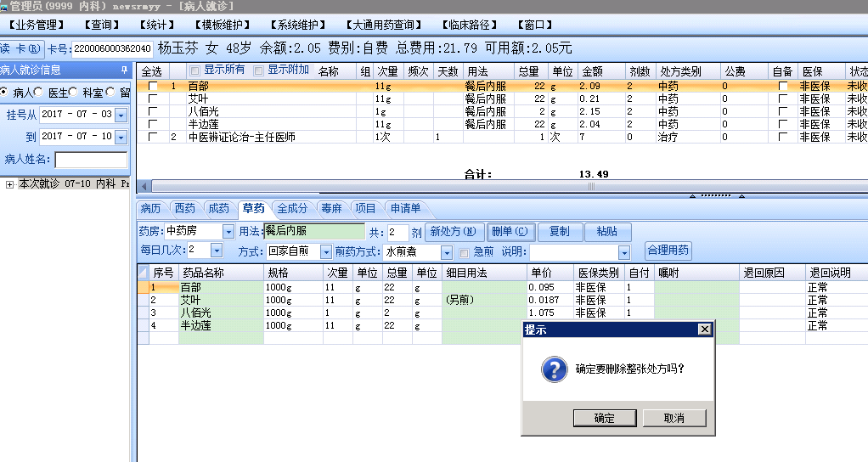Open the 到 date dropdown

pyautogui.click(x=121, y=137)
